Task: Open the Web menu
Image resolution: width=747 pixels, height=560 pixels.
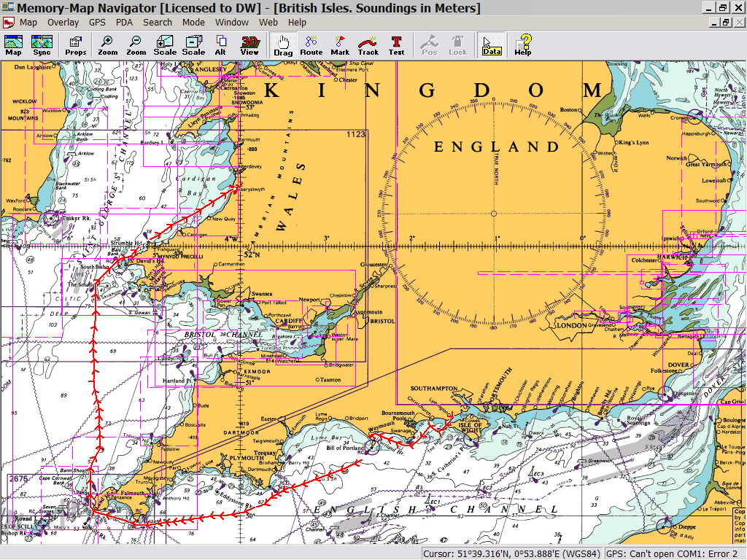Action: (268, 23)
